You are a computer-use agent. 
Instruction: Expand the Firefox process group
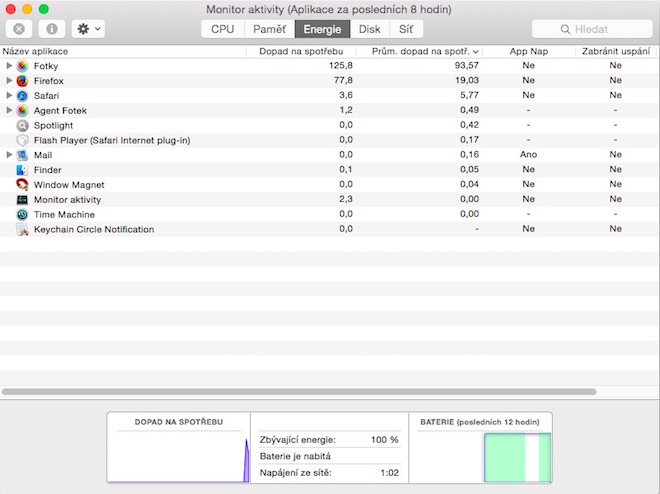click(9, 81)
